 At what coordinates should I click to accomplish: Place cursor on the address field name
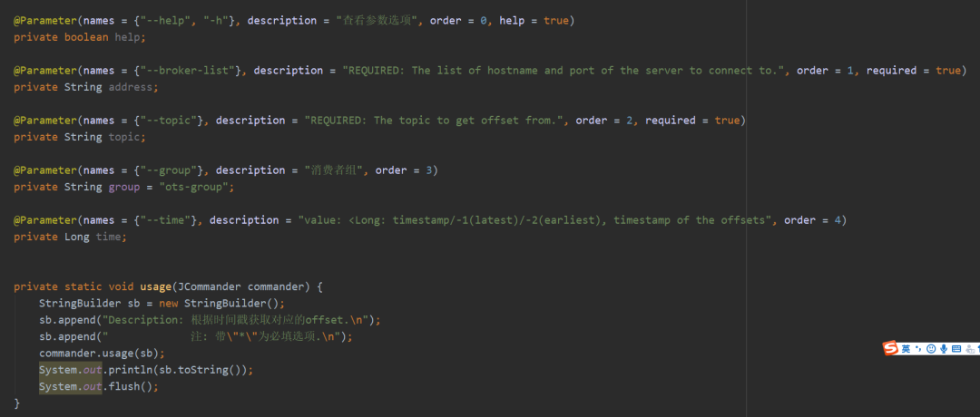[132, 87]
